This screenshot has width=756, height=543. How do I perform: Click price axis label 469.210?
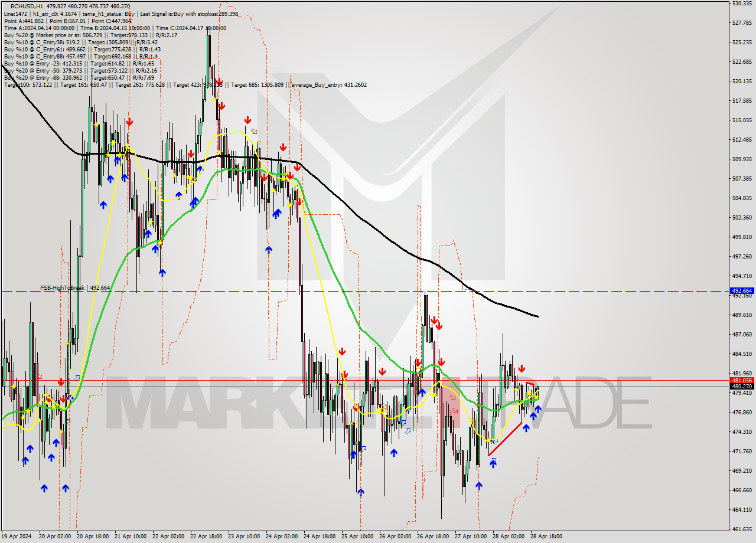point(741,470)
